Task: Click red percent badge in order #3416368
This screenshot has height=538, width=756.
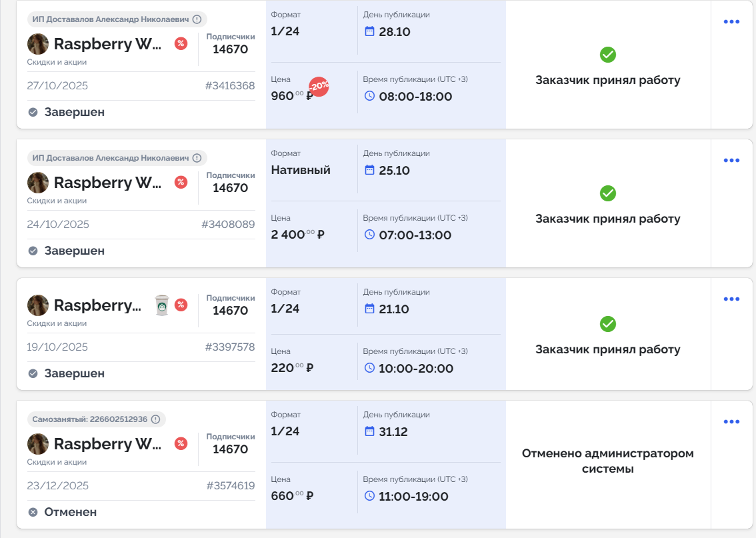Action: click(181, 43)
